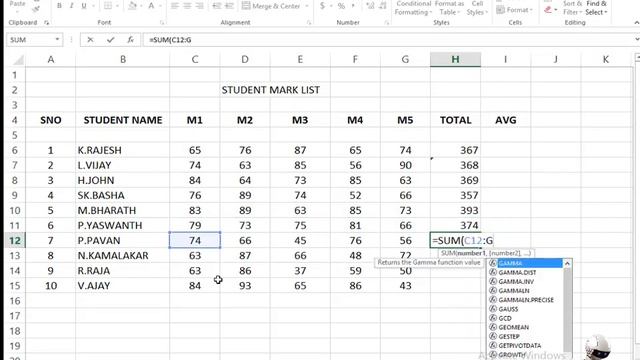Click the Select All corner triangle
The height and width of the screenshot is (360, 640).
tap(18, 60)
